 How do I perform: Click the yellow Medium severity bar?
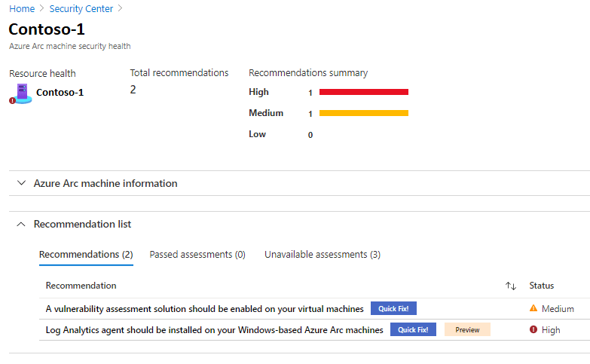pos(364,113)
